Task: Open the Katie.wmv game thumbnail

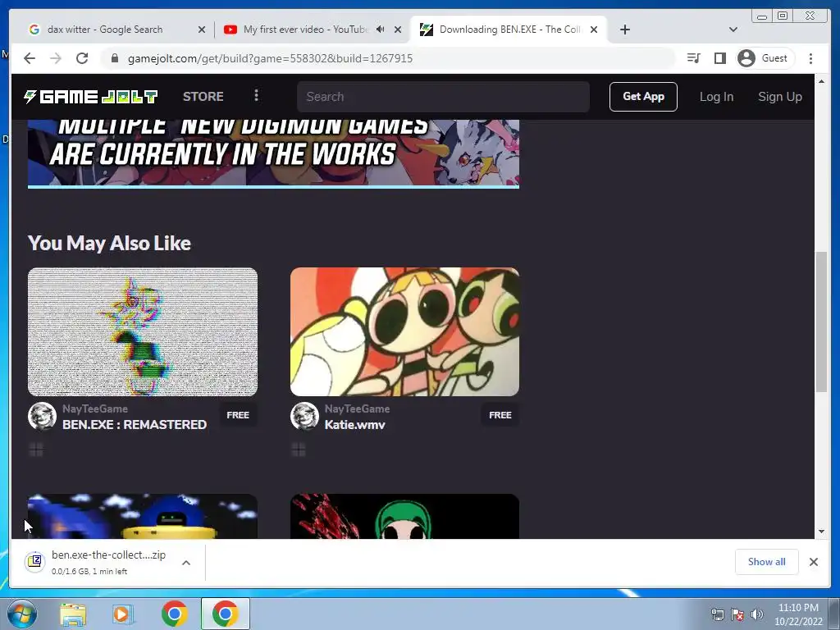Action: click(x=404, y=331)
